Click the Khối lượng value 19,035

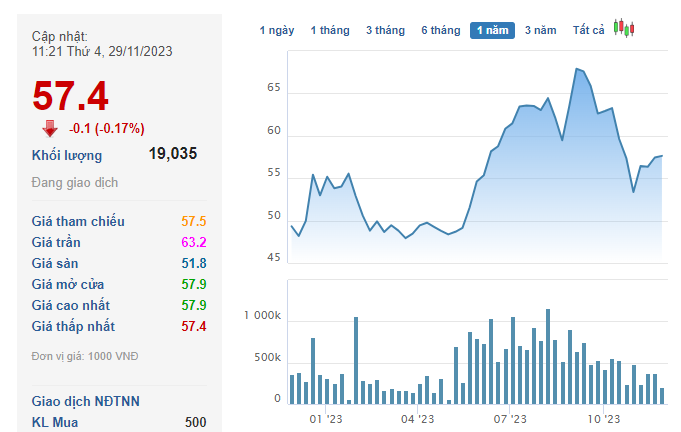[x=173, y=154]
